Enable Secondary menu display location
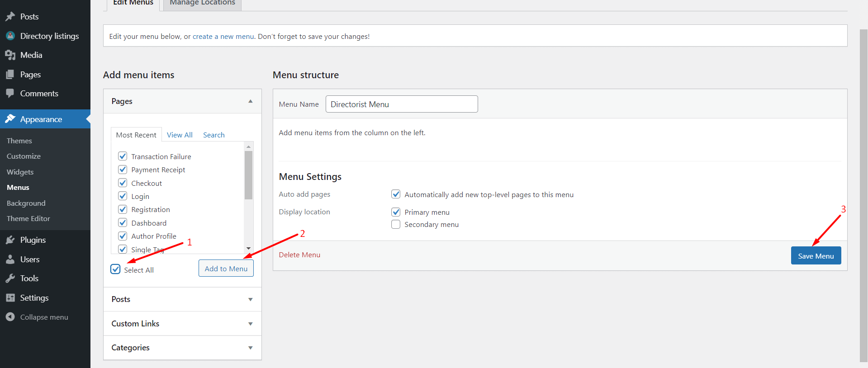The width and height of the screenshot is (868, 368). click(396, 224)
